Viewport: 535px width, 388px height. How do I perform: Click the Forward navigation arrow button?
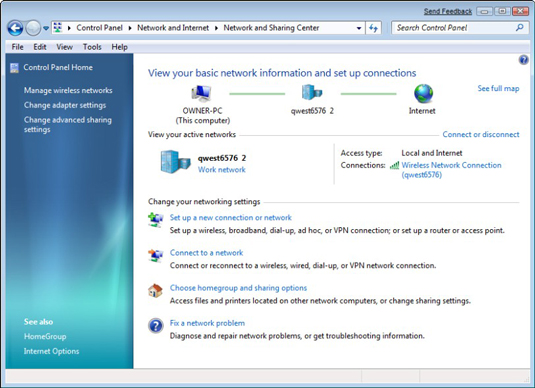click(33, 28)
